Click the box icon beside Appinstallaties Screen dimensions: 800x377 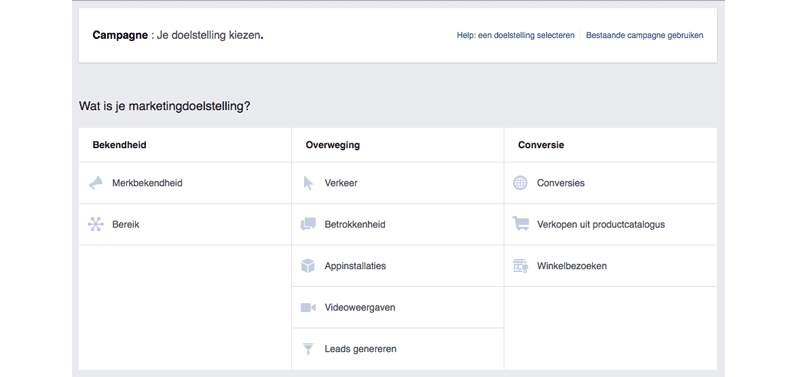pos(308,266)
